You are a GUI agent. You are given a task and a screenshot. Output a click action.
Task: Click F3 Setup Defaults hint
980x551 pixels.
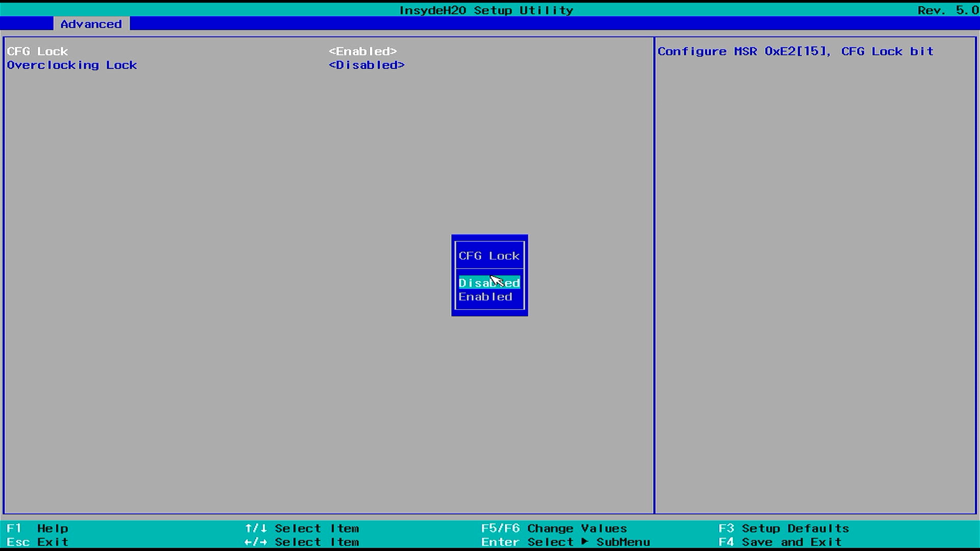(783, 528)
